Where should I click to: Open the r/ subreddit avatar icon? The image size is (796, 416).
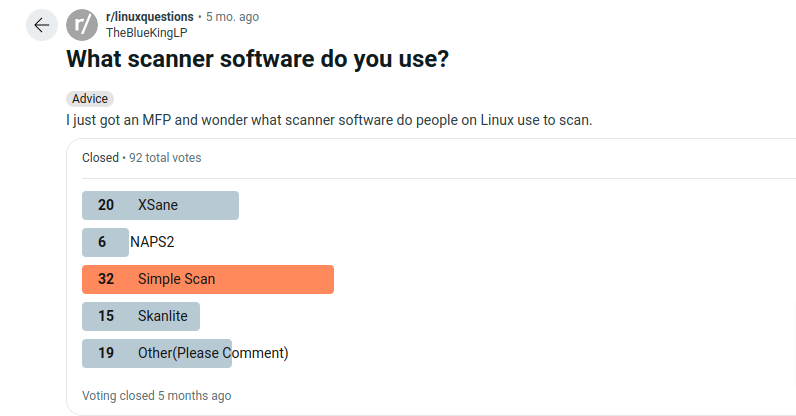tap(82, 25)
